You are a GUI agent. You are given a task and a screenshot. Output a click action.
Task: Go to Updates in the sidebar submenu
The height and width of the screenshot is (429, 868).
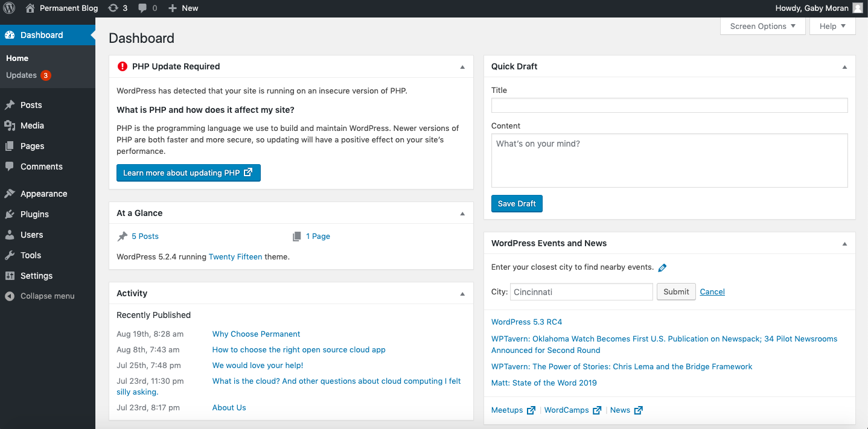pos(22,75)
